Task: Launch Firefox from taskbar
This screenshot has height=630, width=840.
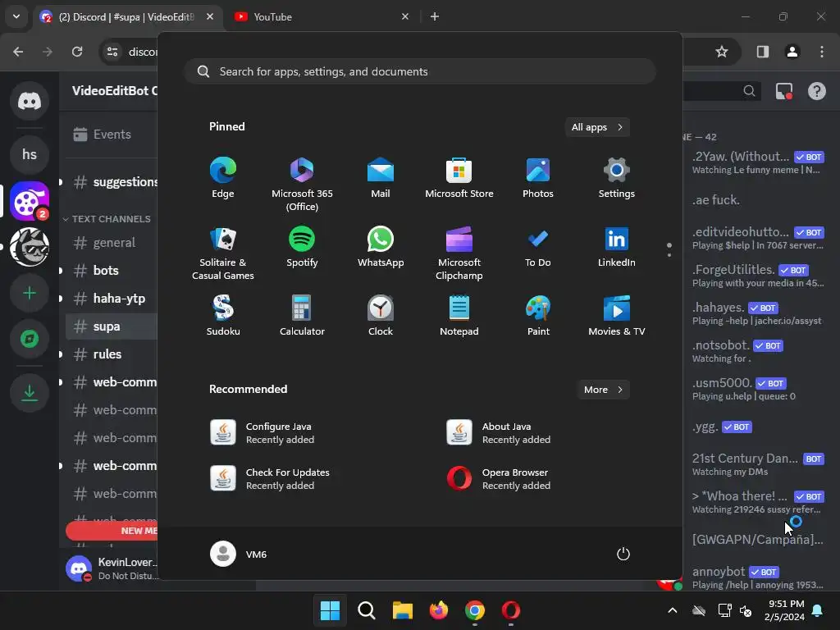Action: click(x=439, y=610)
